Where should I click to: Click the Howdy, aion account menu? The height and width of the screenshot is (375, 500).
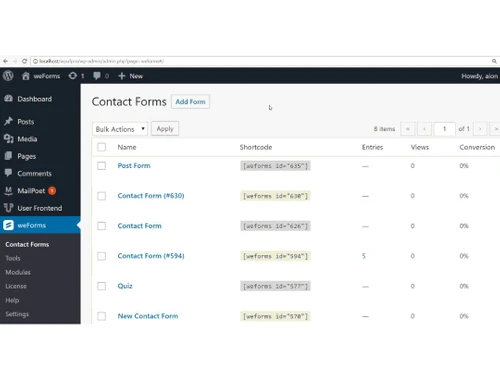tap(479, 76)
